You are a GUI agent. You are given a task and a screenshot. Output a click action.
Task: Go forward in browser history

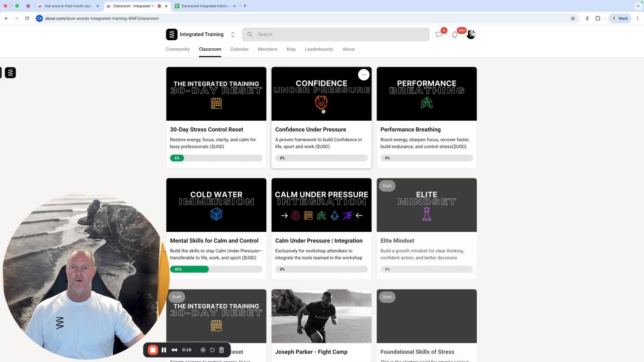click(x=16, y=19)
